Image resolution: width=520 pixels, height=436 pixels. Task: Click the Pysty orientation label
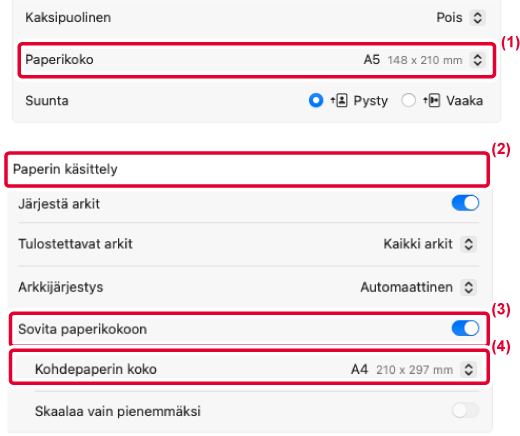coord(370,101)
